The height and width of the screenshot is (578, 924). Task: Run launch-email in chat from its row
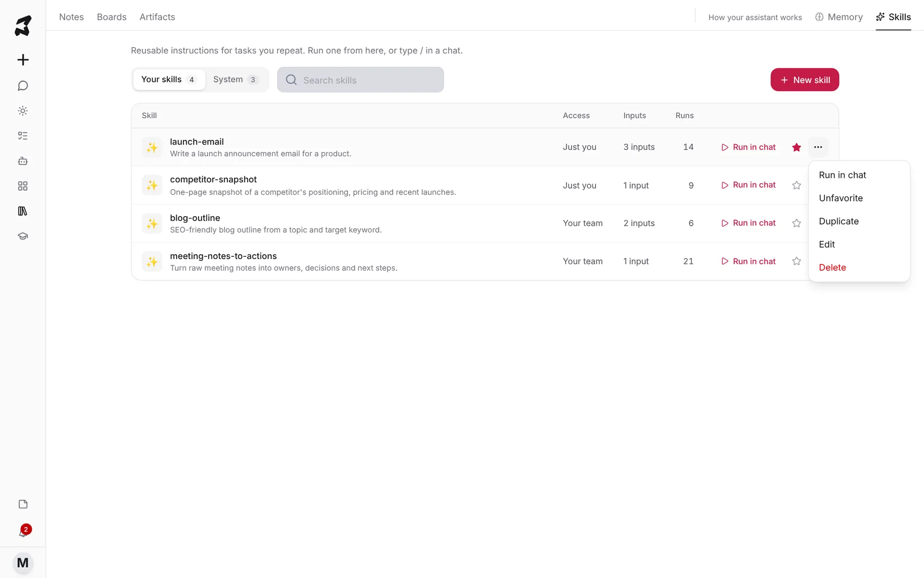[x=748, y=147]
